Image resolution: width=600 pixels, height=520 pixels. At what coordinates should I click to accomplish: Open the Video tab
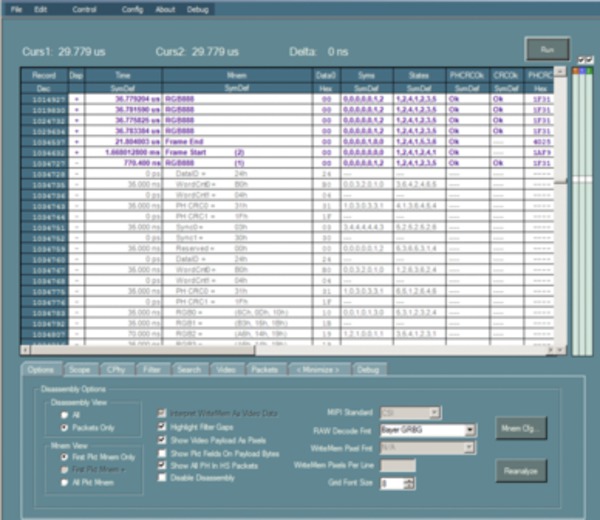pos(226,370)
